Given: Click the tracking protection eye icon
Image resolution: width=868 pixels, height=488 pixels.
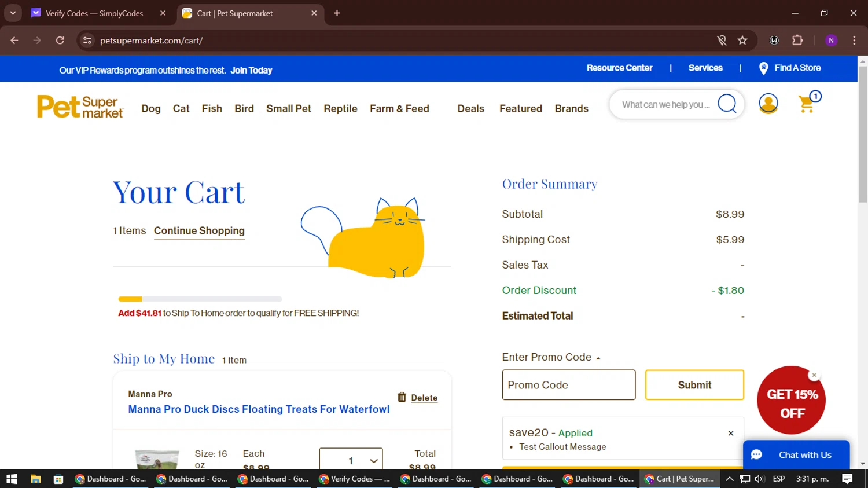Looking at the screenshot, I should pyautogui.click(x=722, y=41).
